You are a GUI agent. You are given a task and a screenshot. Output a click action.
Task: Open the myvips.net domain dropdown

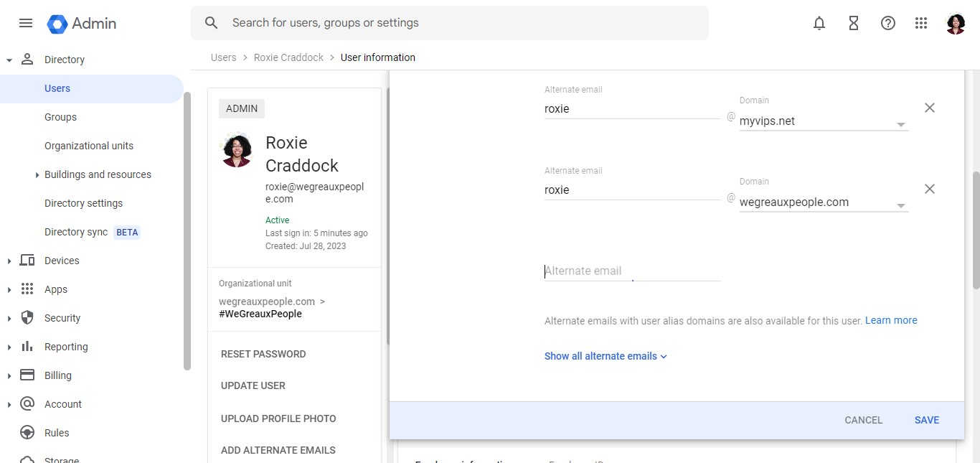click(824, 122)
